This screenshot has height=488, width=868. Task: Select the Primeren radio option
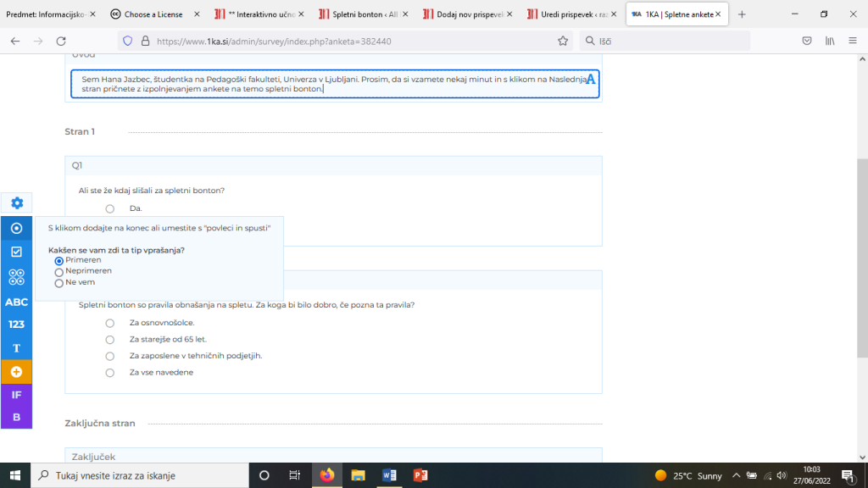coord(59,261)
